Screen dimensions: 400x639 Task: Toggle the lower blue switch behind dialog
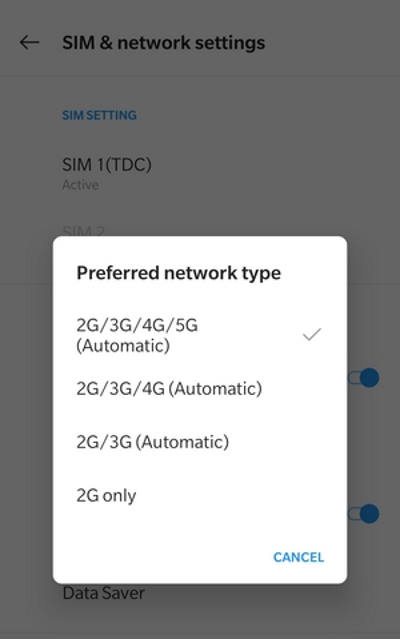[365, 513]
